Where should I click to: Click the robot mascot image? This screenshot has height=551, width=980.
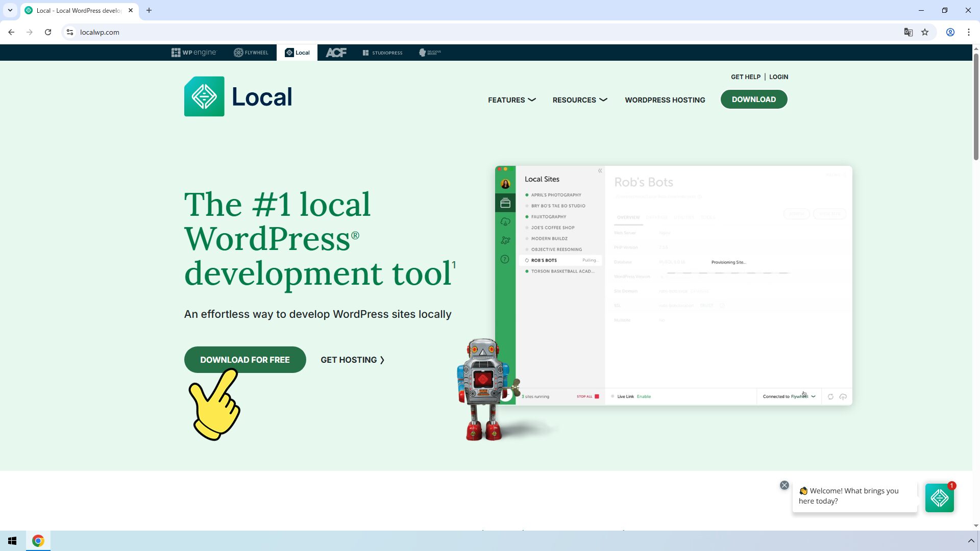tap(483, 390)
